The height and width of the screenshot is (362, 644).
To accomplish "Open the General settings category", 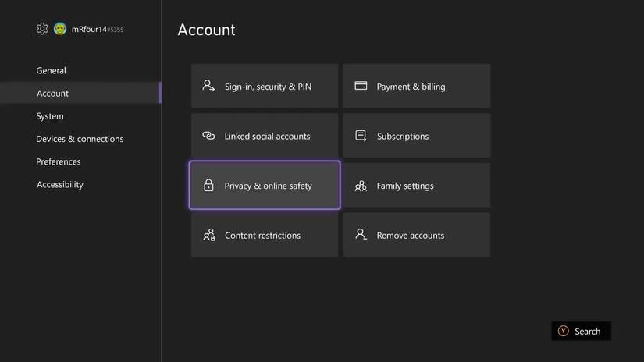I will point(51,70).
